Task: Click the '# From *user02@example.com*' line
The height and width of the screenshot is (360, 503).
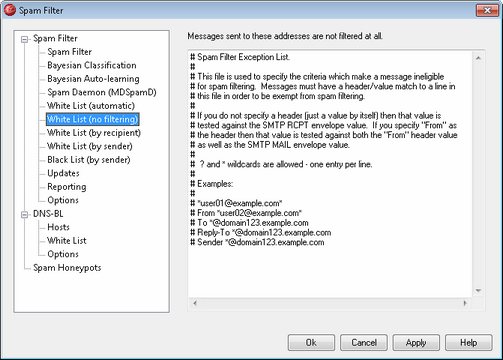Action: [x=246, y=213]
